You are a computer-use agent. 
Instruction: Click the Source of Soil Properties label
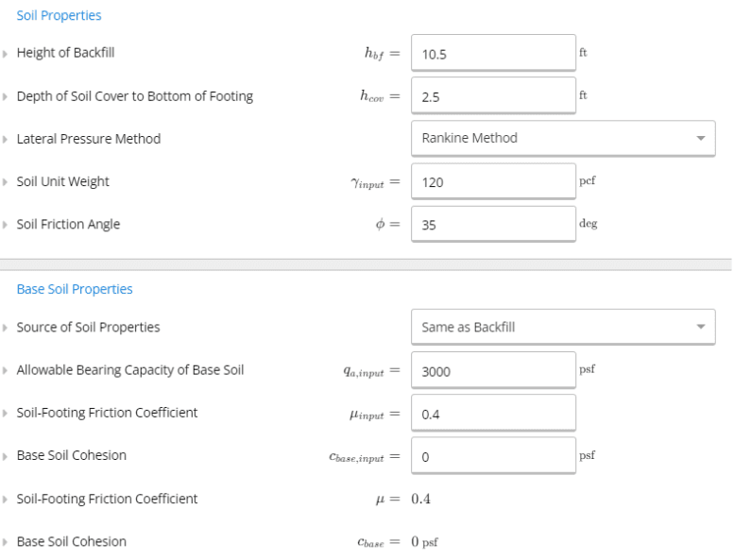88,328
